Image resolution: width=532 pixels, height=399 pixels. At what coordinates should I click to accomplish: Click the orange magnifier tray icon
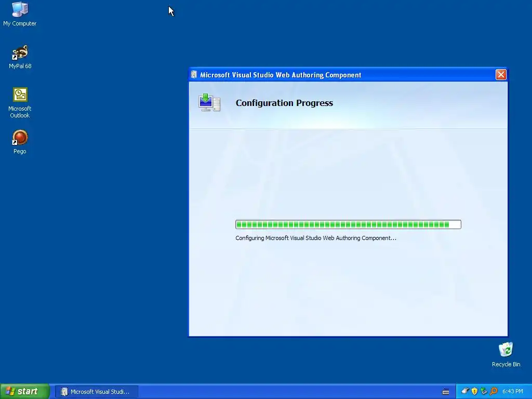[x=494, y=391]
